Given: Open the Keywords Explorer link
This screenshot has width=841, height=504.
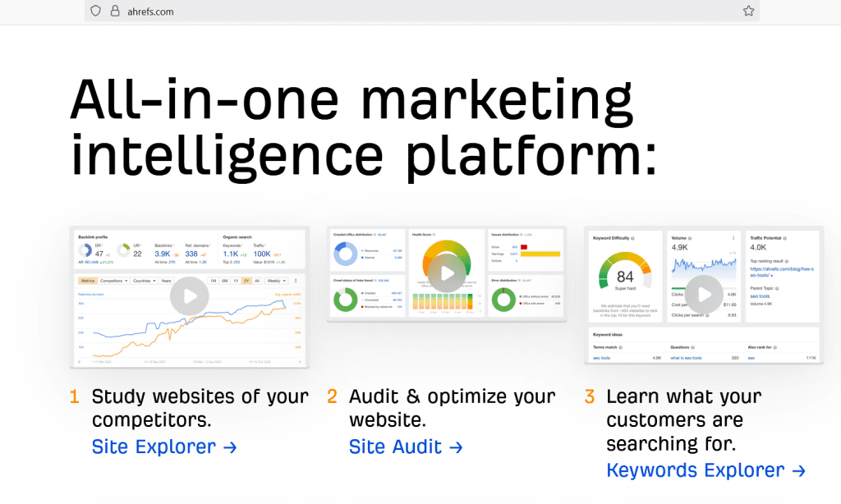Looking at the screenshot, I should (x=705, y=470).
